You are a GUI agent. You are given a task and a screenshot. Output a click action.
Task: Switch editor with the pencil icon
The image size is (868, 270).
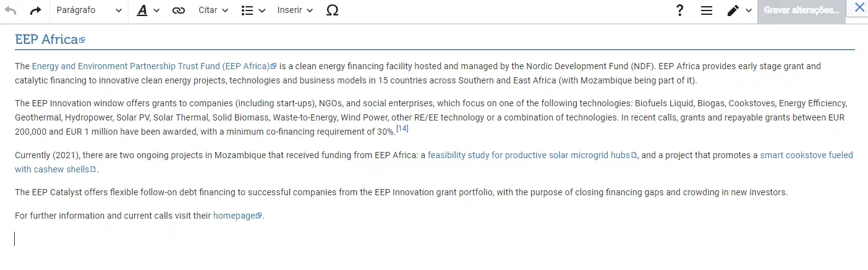[739, 11]
